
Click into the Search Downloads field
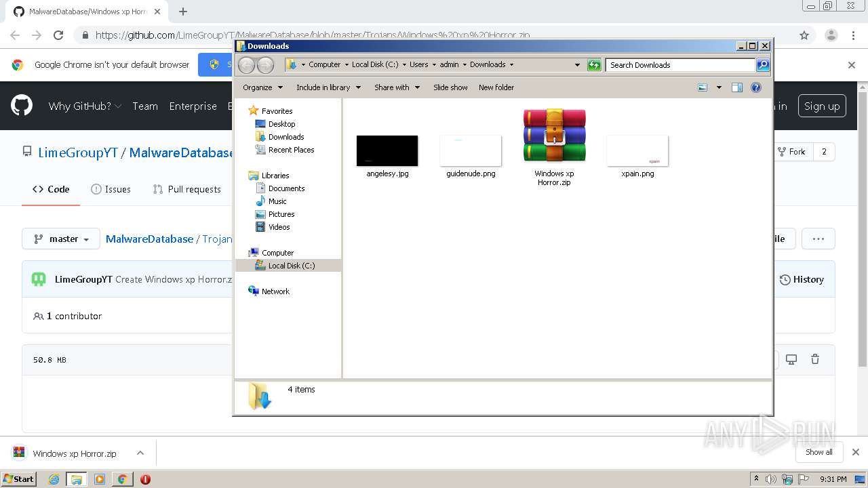pyautogui.click(x=680, y=65)
